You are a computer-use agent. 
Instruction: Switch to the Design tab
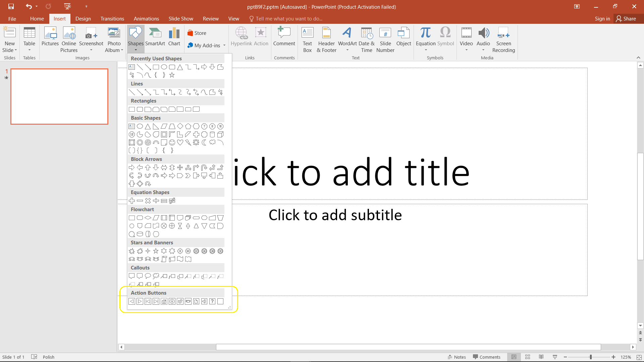(x=83, y=18)
